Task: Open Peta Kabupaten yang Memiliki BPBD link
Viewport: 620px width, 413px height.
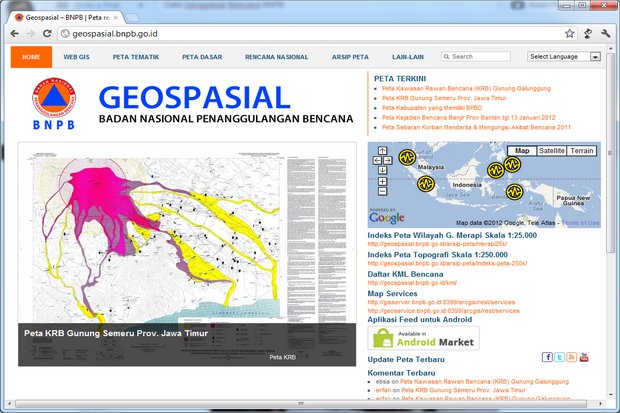Action: point(432,108)
